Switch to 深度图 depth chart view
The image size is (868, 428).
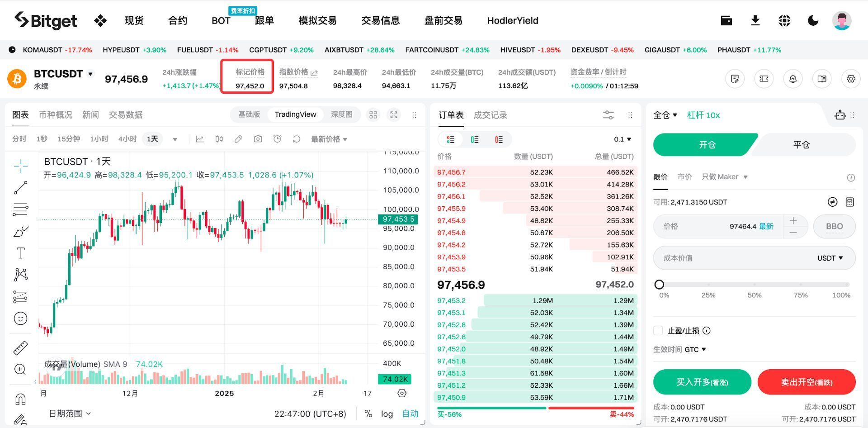(x=341, y=114)
